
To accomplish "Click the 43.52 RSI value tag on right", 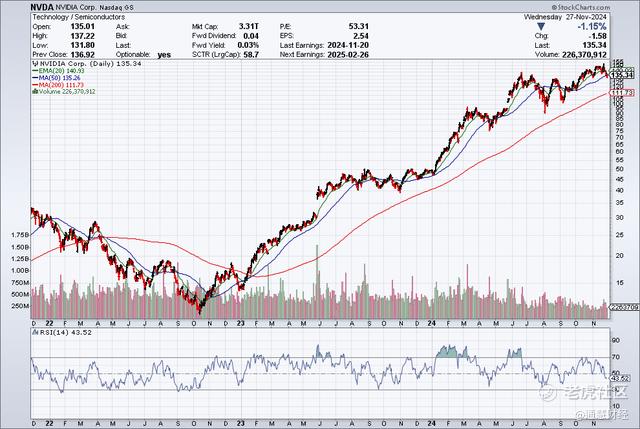I will click(622, 379).
